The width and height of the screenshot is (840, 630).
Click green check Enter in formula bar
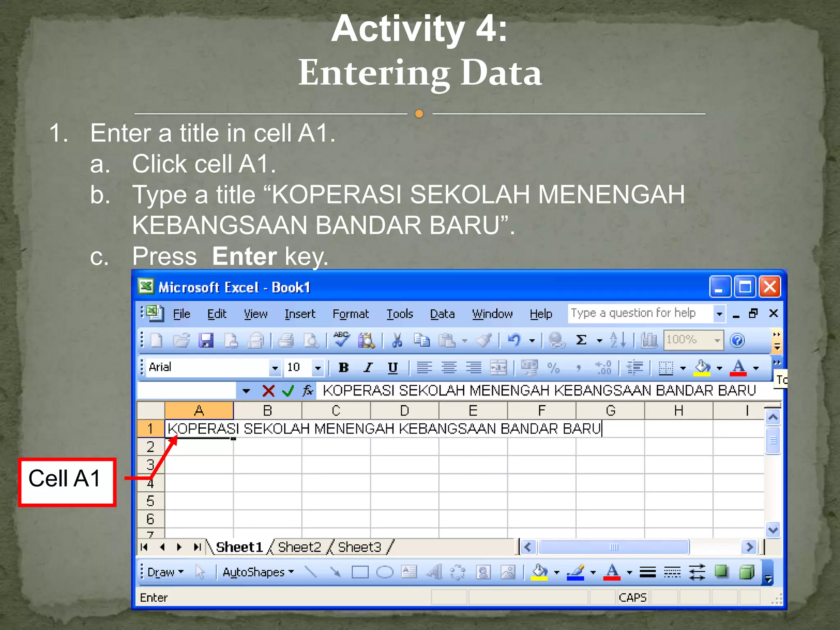288,391
